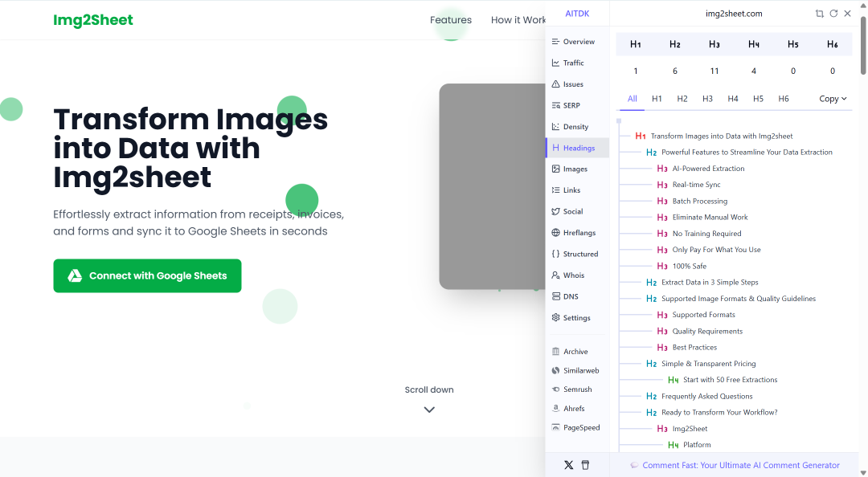
Task: Select 'Powerful Features to Streamline' H2 row
Action: pyautogui.click(x=739, y=153)
